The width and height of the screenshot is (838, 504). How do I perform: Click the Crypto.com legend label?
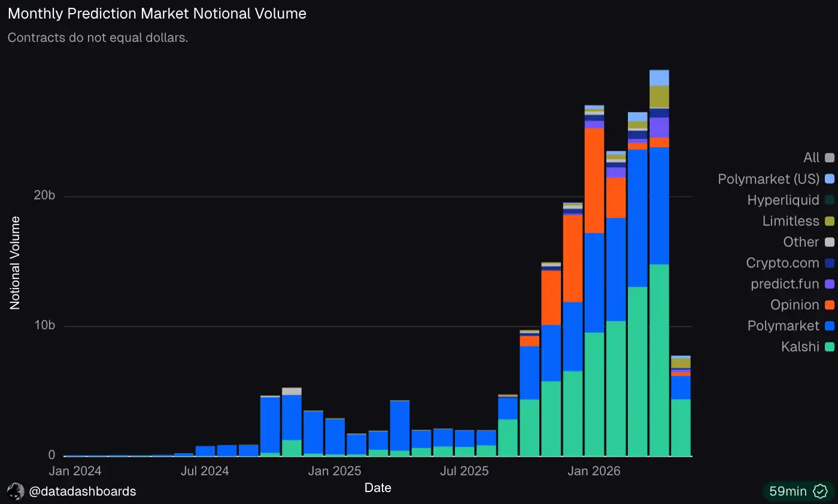coord(782,263)
